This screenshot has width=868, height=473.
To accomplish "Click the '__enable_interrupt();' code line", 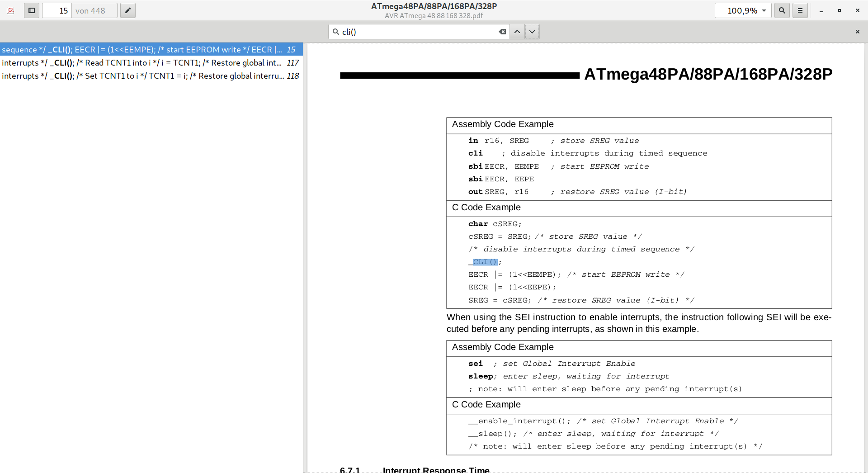I will (603, 421).
